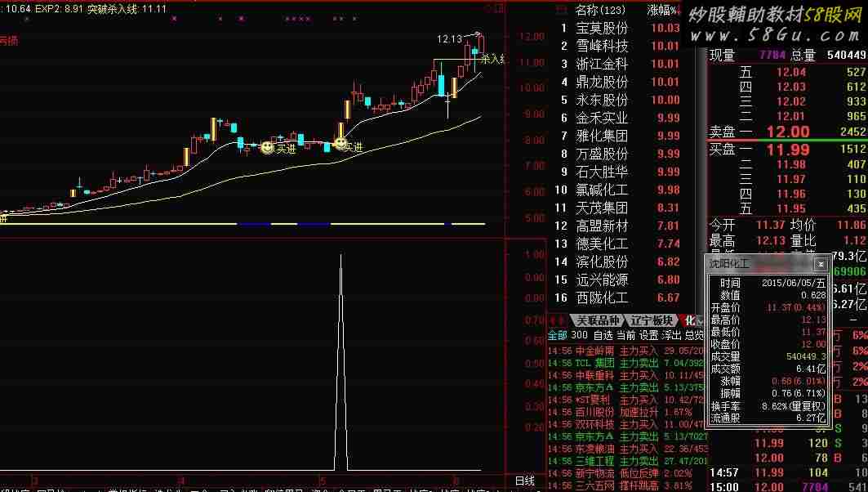Select the red 化 tab
The image size is (868, 492).
click(690, 320)
